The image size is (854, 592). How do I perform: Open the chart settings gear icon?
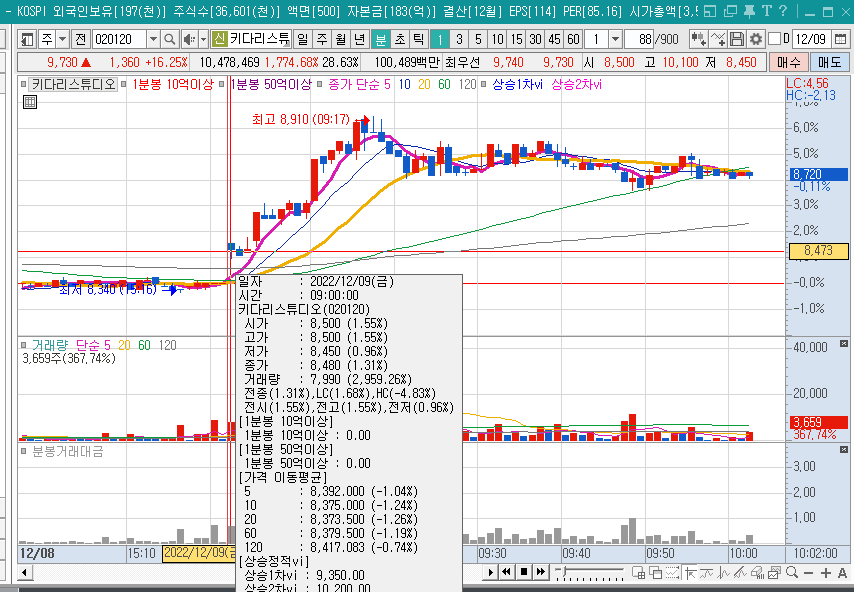755,39
